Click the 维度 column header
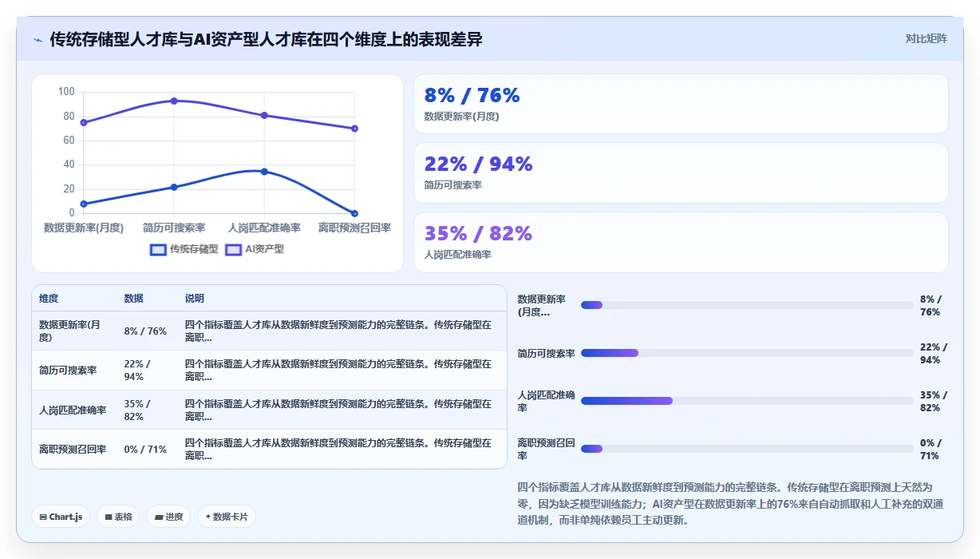This screenshot has width=980, height=559. point(49,299)
